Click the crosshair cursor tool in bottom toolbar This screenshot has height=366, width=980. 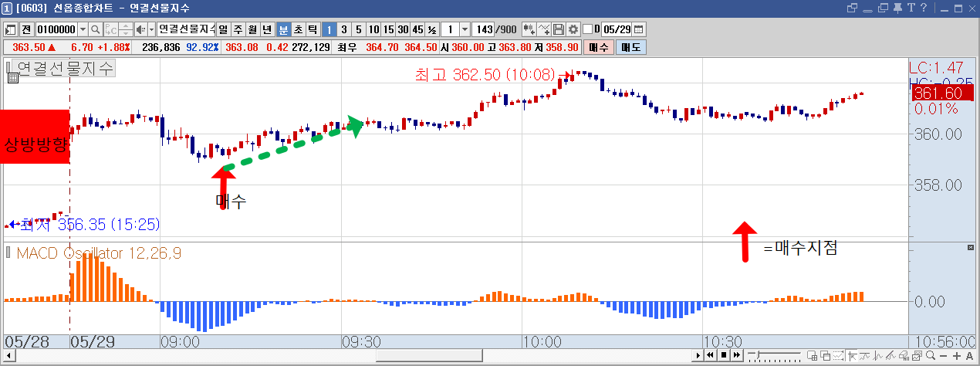coord(852,356)
